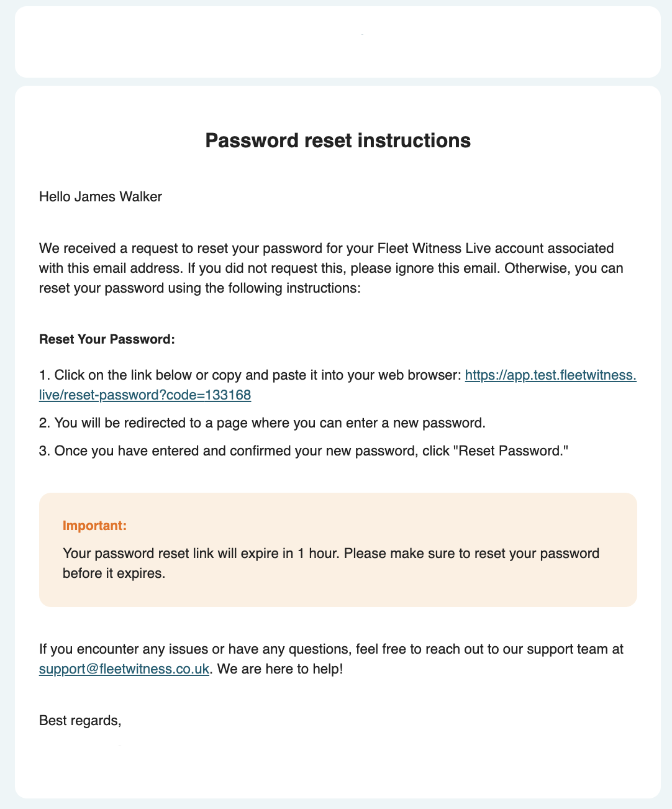The width and height of the screenshot is (672, 809).
Task: Click the "before it expires." line
Action: (x=114, y=573)
